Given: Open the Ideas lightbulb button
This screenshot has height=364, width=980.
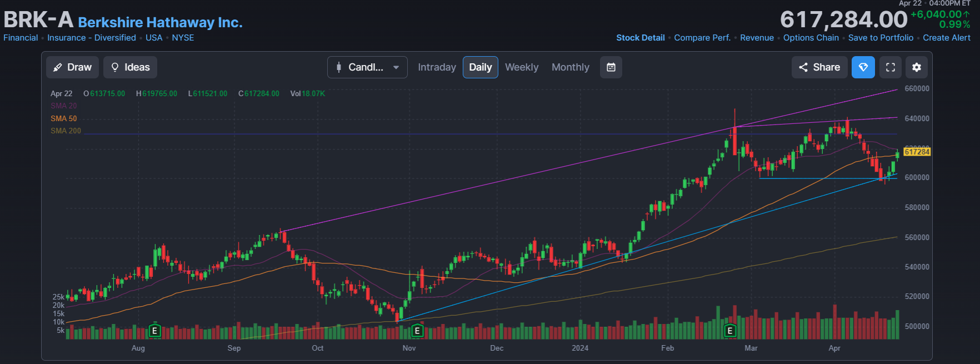Looking at the screenshot, I should coord(131,67).
